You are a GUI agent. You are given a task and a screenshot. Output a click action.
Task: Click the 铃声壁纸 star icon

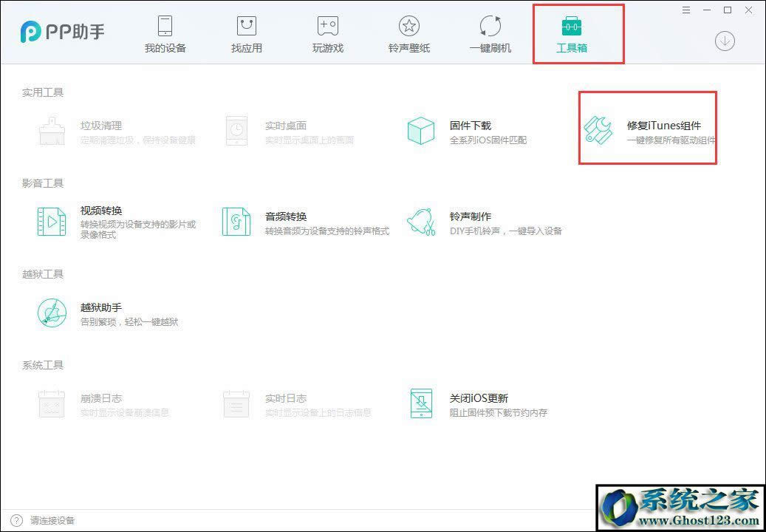[x=408, y=24]
